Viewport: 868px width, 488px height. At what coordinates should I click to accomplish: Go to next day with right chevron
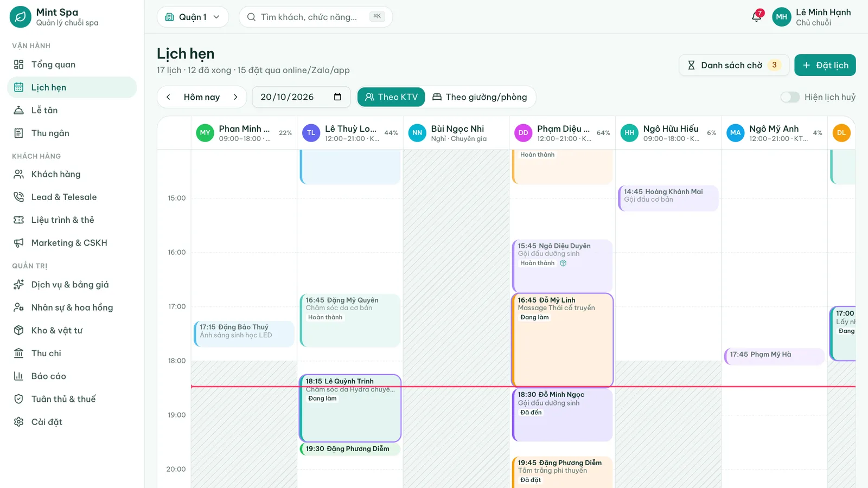pyautogui.click(x=235, y=97)
